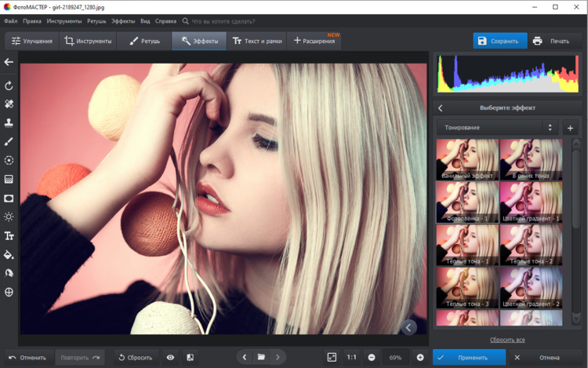Viewport: 588px width, 368px height.
Task: Zoom in with the plus icon
Action: click(x=420, y=357)
